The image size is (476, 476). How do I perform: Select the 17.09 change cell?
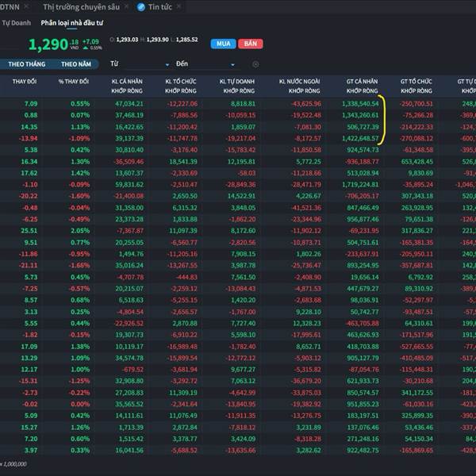pyautogui.click(x=29, y=347)
